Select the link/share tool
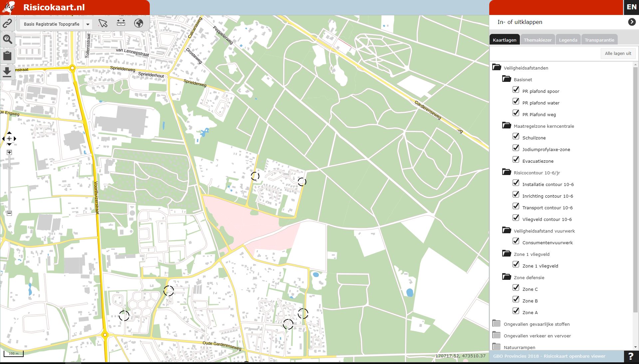639x364 pixels. pyautogui.click(x=7, y=24)
